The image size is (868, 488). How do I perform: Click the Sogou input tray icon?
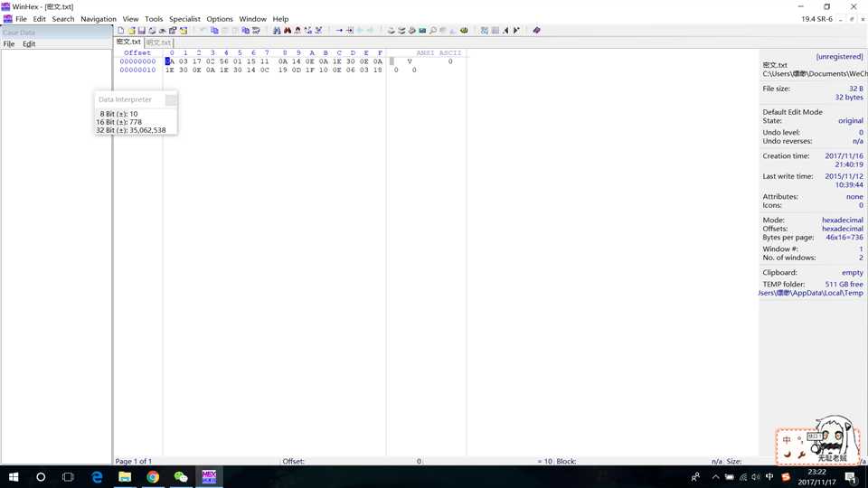tap(786, 477)
